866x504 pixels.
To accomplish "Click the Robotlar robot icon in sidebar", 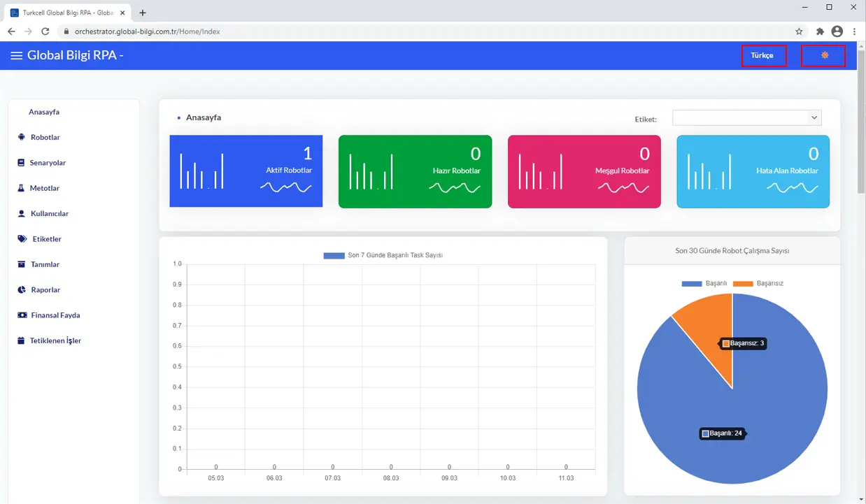I will pyautogui.click(x=22, y=138).
